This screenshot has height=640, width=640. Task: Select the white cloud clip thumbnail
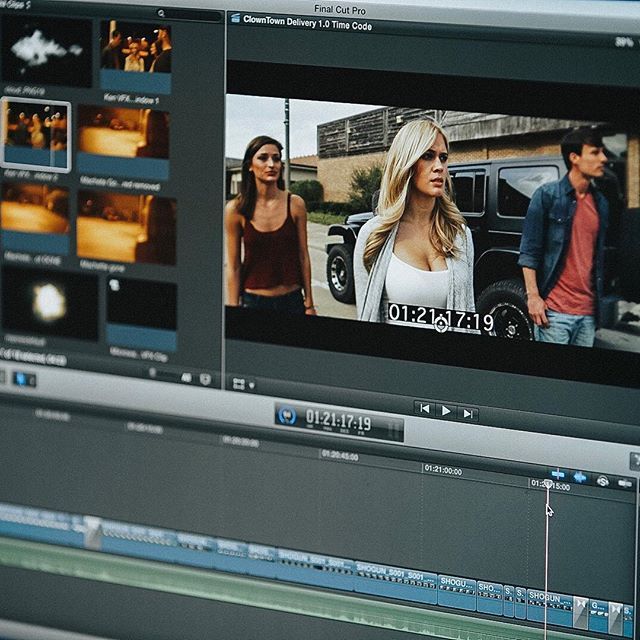coord(47,51)
